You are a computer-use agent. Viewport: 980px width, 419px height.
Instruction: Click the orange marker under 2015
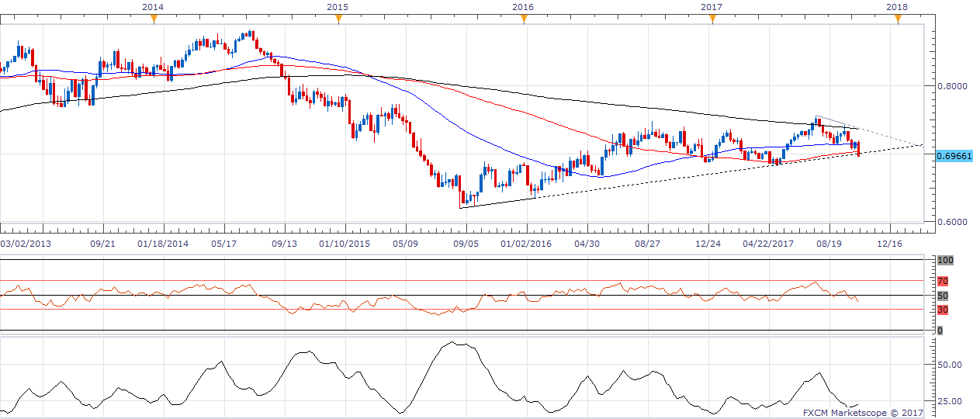coord(338,19)
